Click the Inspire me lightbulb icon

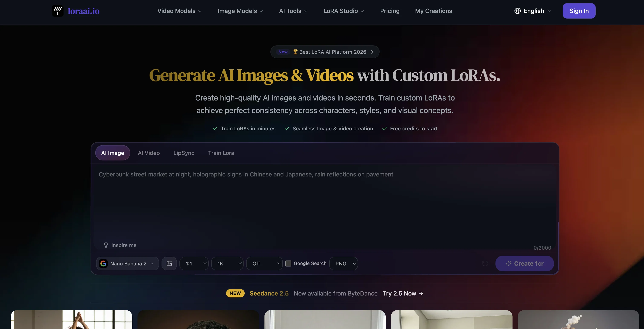[106, 245]
